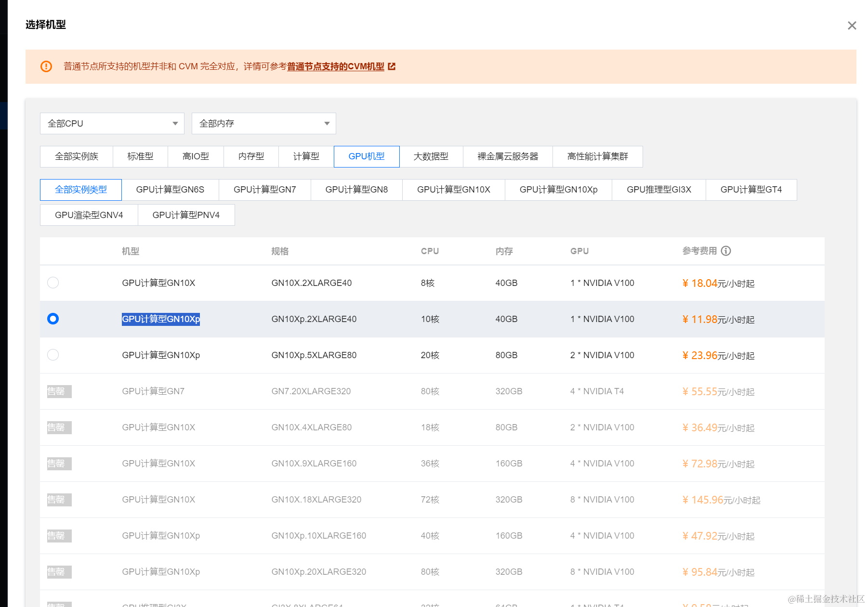The height and width of the screenshot is (607, 868).
Task: Click the info icon beside 参考费用
Action: click(726, 251)
